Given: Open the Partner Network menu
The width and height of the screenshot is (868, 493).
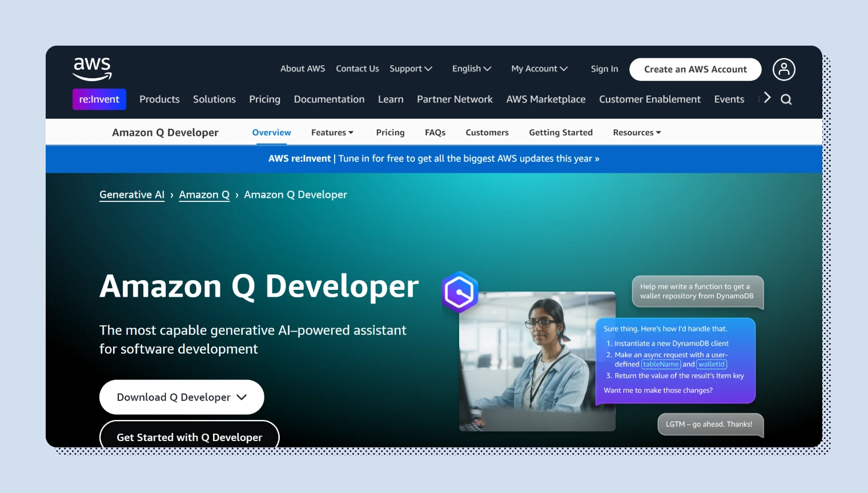Looking at the screenshot, I should (x=455, y=99).
